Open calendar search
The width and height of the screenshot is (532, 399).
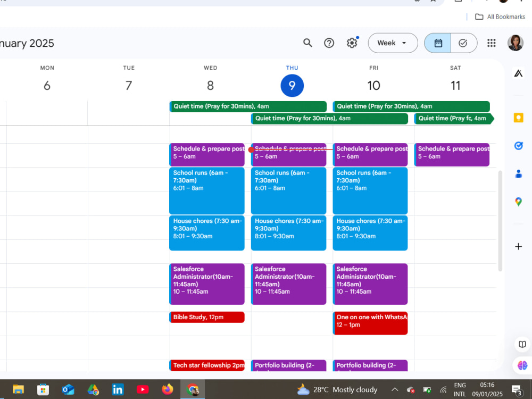pyautogui.click(x=307, y=43)
